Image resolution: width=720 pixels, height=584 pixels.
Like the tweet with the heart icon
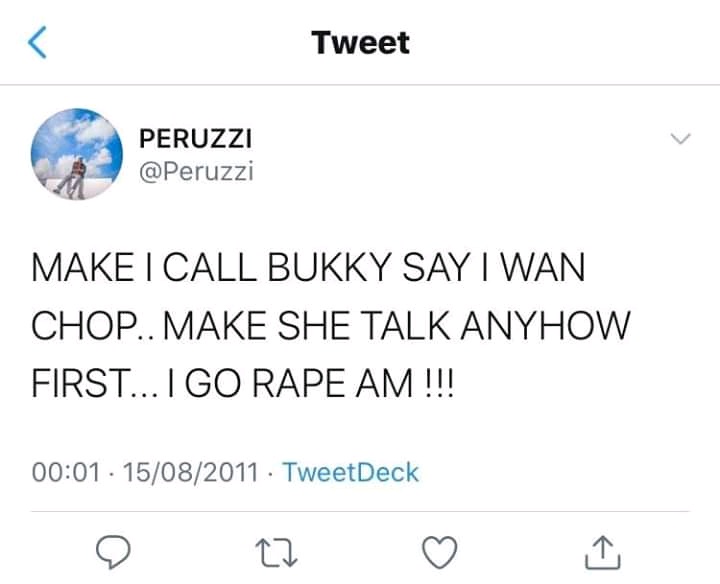441,550
